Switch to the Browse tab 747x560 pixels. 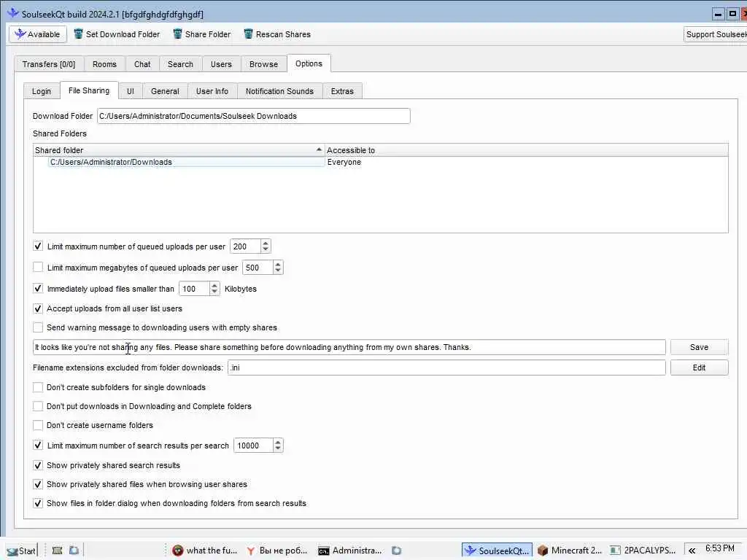263,64
